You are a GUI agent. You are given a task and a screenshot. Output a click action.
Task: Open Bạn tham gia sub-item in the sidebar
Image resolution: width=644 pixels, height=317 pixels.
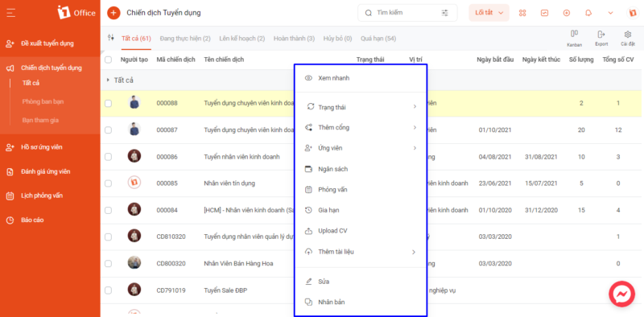click(x=40, y=121)
